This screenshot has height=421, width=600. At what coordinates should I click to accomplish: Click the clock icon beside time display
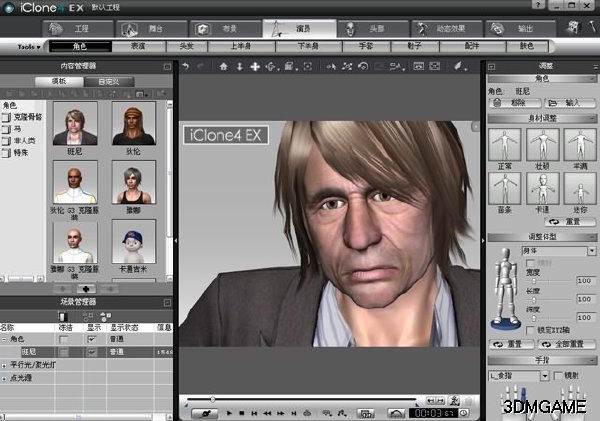tap(464, 413)
